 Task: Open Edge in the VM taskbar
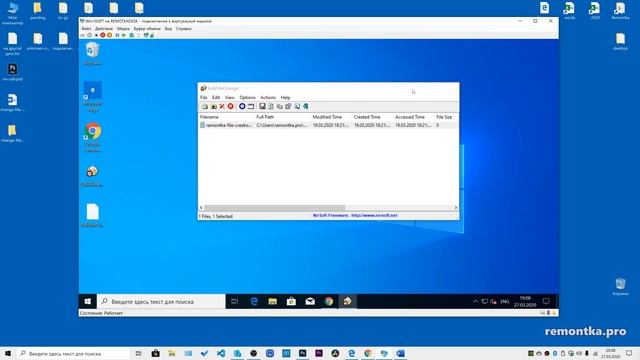point(254,302)
